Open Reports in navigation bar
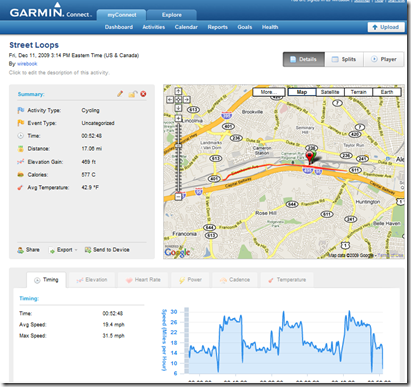 tap(217, 27)
